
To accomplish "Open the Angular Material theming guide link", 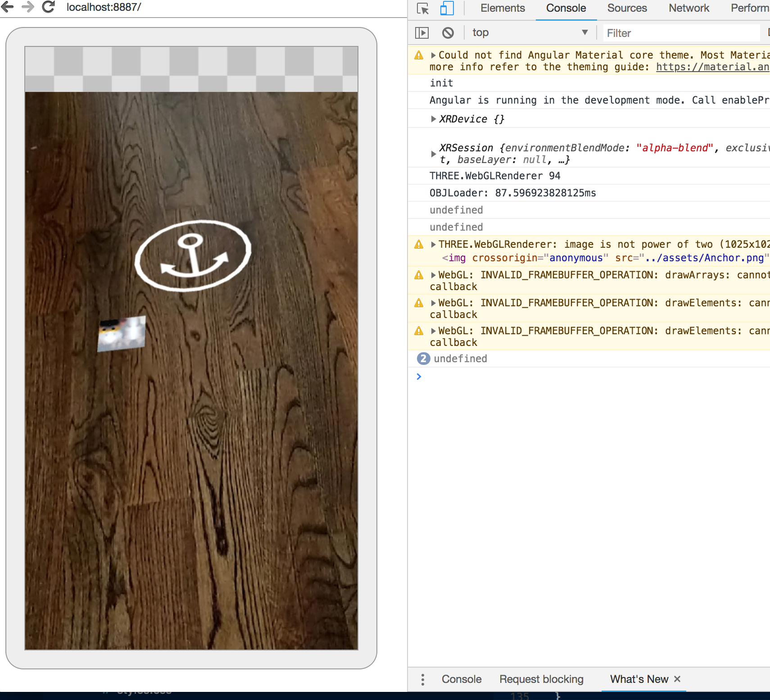I will point(711,67).
